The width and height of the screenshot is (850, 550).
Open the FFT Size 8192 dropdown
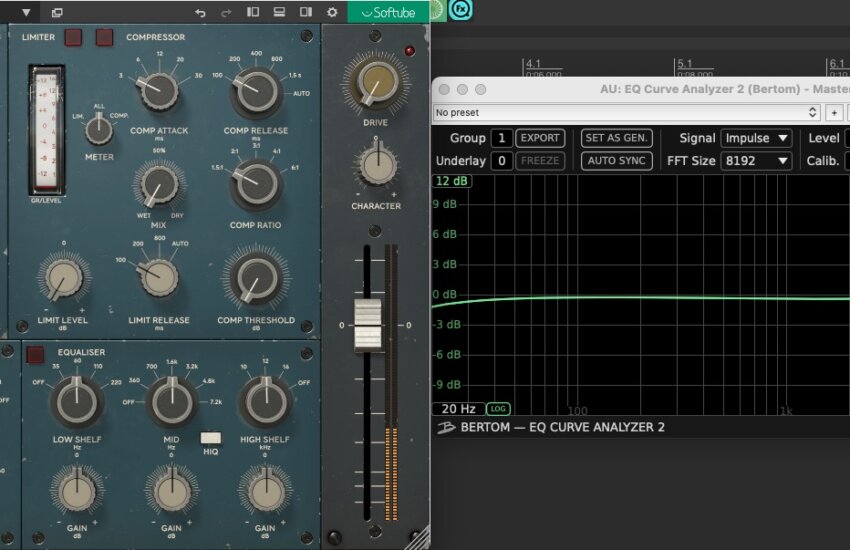[x=756, y=160]
